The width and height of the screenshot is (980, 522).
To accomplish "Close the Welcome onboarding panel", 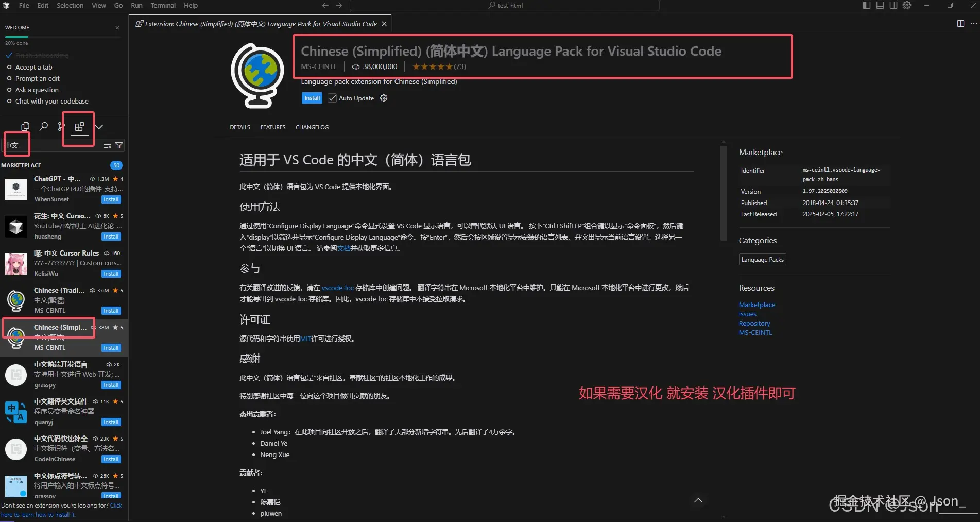I will [x=117, y=28].
